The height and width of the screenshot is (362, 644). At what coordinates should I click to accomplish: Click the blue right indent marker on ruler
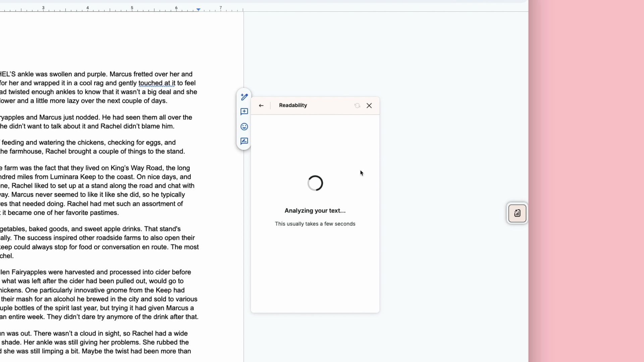pyautogui.click(x=199, y=10)
